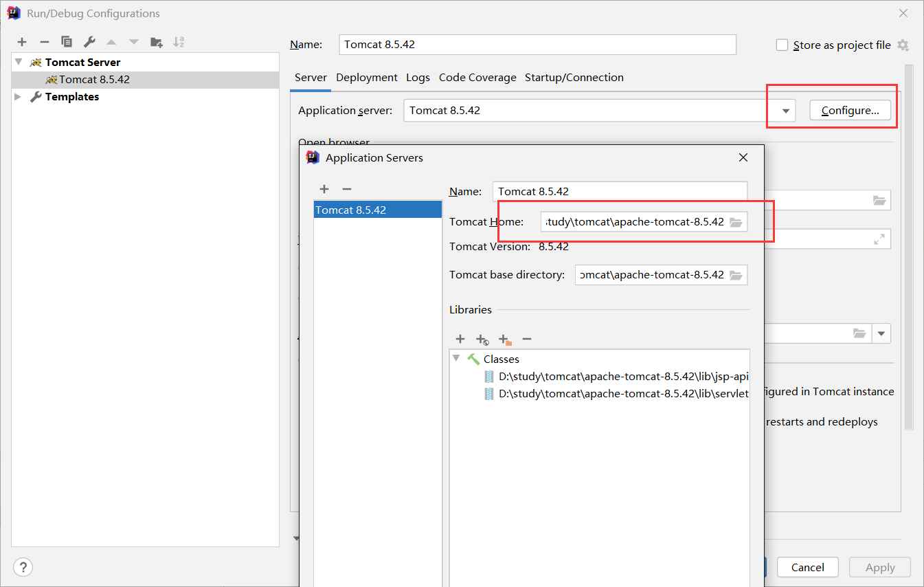Collapse the Classes node in Libraries
Image resolution: width=924 pixels, height=587 pixels.
pos(456,359)
